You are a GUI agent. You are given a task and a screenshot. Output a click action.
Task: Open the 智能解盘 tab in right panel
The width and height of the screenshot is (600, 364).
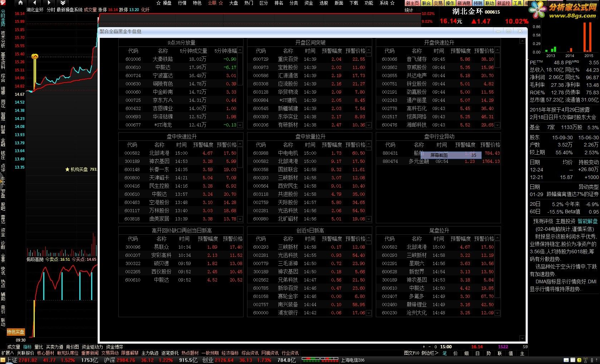point(587,221)
